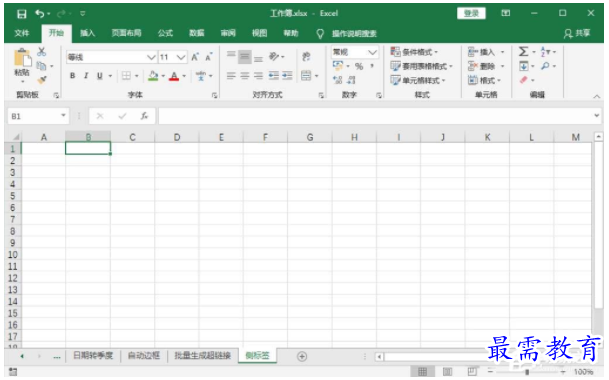The width and height of the screenshot is (609, 380).
Task: Switch to the Insert tab (插入)
Action: [x=87, y=33]
